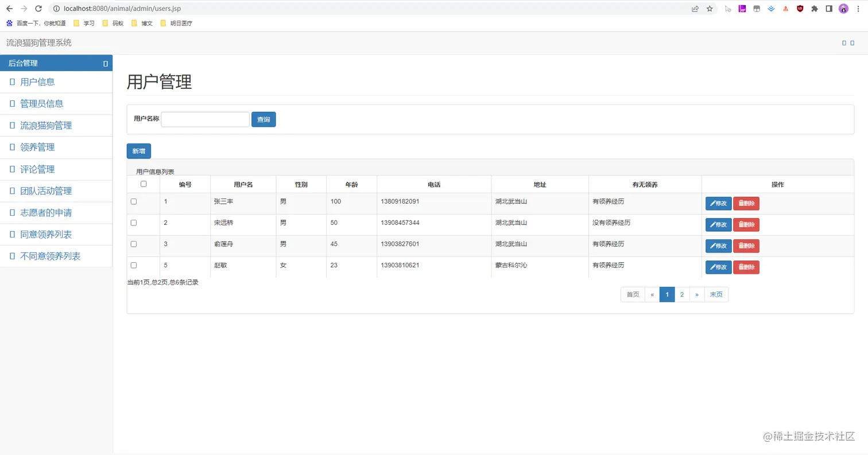
Task: Open 用户信息 in the sidebar
Action: [x=56, y=82]
